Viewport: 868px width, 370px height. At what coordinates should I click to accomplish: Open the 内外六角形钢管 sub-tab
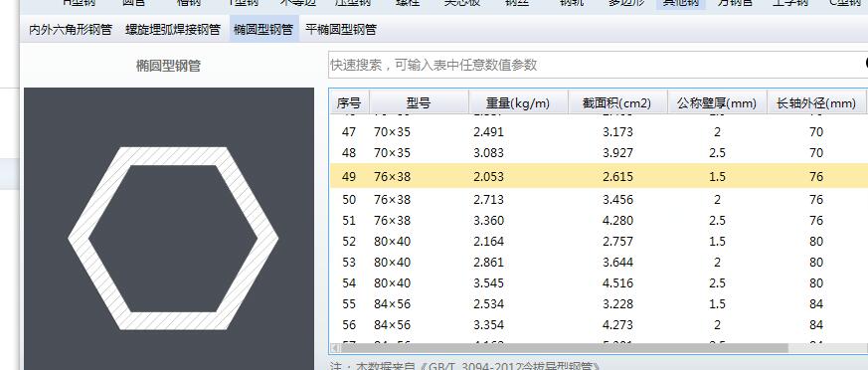click(x=71, y=30)
